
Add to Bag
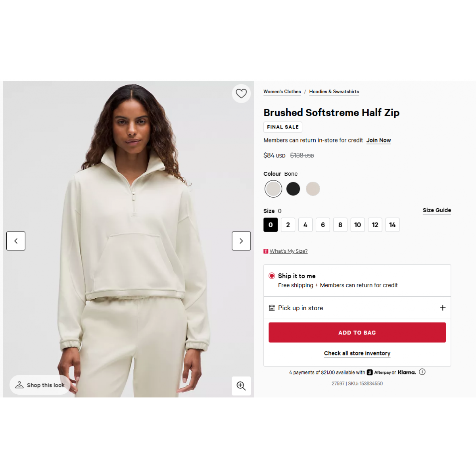[x=357, y=332]
